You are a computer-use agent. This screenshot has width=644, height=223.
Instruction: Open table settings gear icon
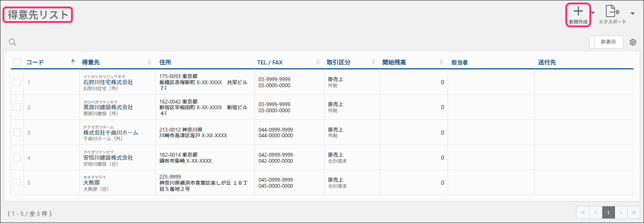click(x=633, y=42)
